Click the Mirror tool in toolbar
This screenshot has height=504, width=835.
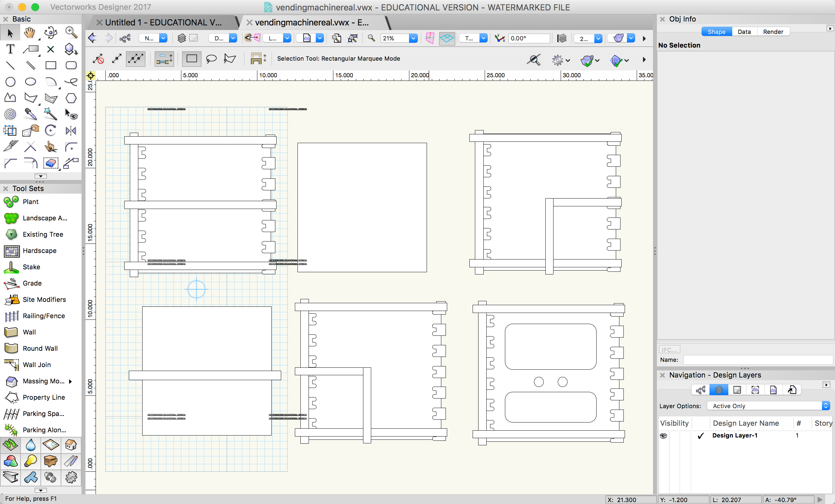pyautogui.click(x=69, y=131)
